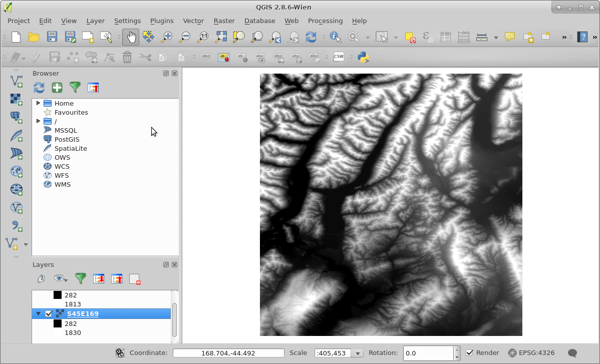Open the Project menu
The height and width of the screenshot is (364, 600).
[x=19, y=21]
